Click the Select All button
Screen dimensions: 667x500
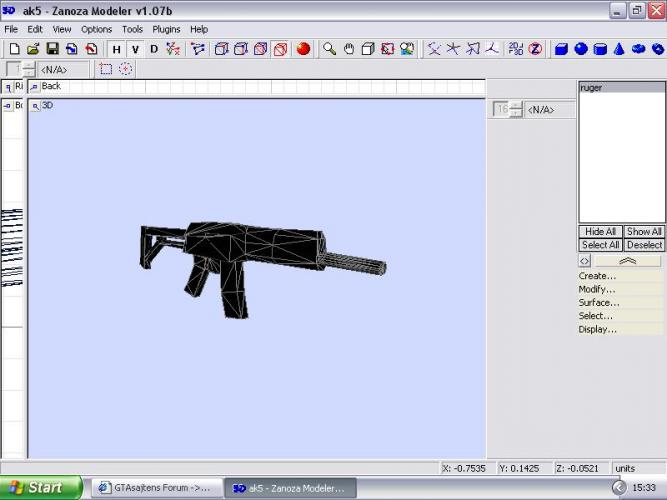coord(600,245)
